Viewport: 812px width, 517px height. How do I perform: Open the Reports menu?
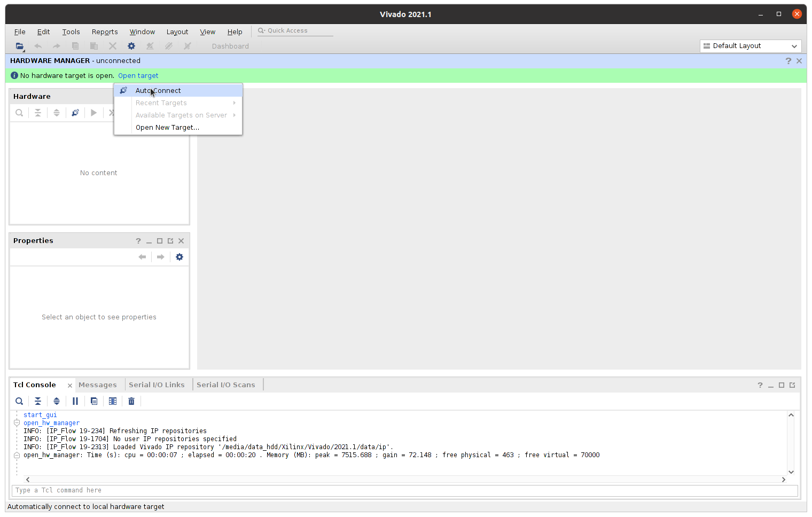tap(105, 32)
